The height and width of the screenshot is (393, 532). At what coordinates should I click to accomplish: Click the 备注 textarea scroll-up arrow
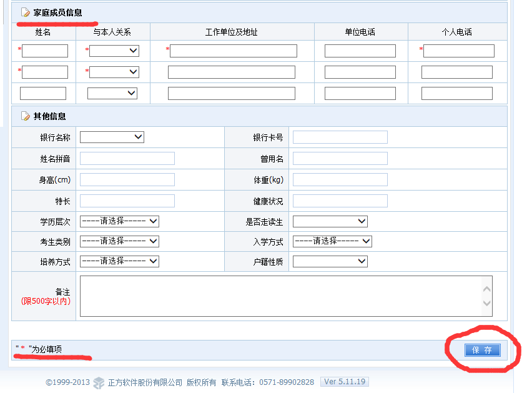(x=487, y=289)
